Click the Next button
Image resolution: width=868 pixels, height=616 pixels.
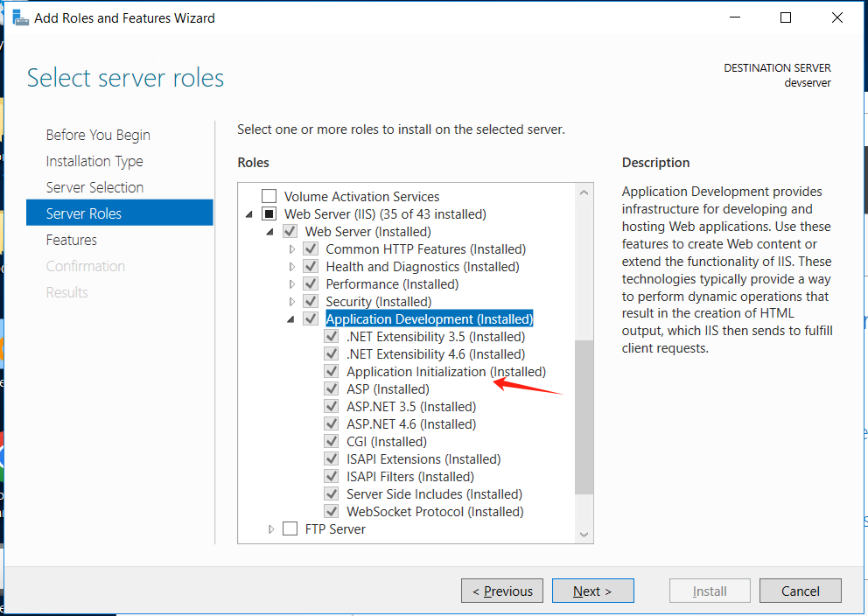(x=593, y=591)
